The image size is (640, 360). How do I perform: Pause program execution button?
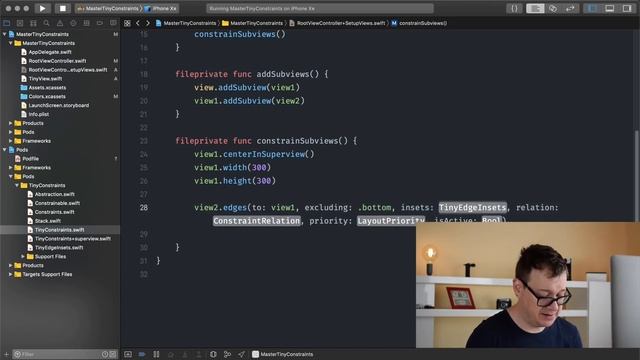156,354
